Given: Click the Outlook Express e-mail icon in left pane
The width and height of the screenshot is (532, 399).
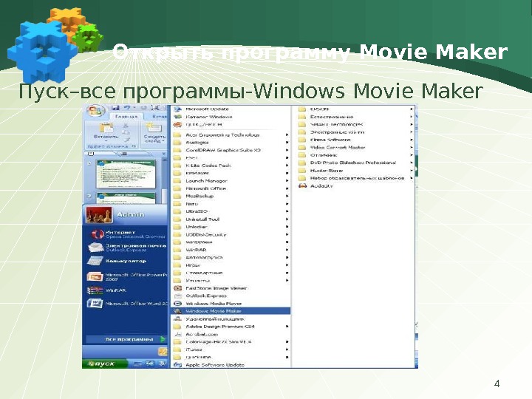Looking at the screenshot, I should [x=95, y=248].
